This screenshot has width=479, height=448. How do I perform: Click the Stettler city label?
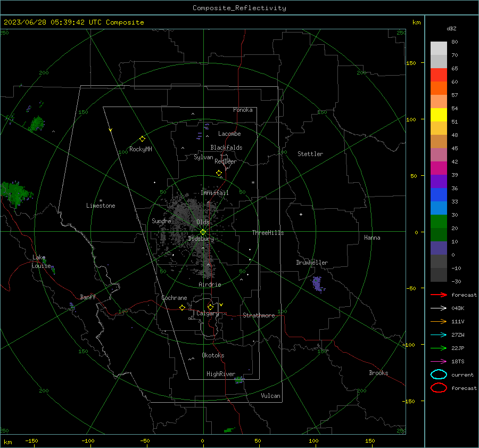(x=310, y=154)
